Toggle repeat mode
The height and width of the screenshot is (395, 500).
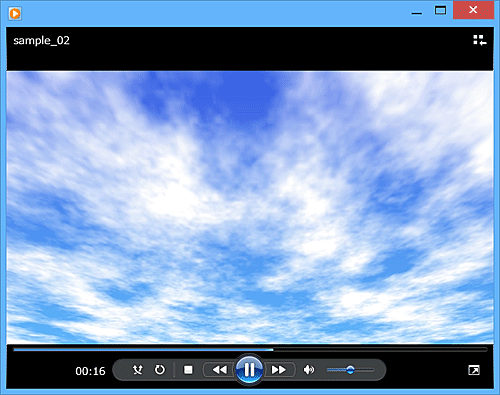pos(160,370)
